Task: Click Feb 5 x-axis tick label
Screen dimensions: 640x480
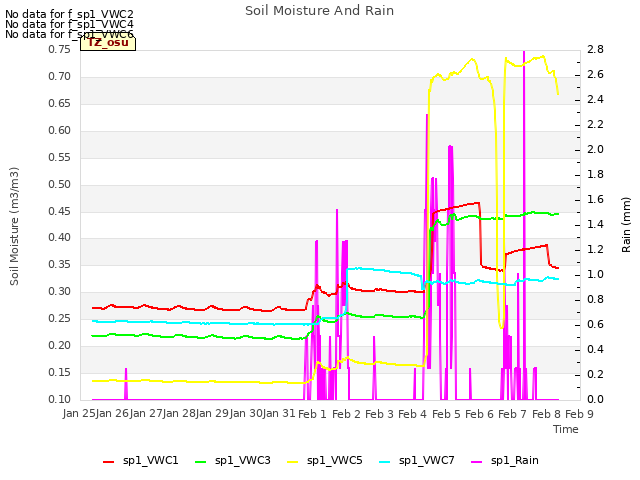Action: point(446,414)
